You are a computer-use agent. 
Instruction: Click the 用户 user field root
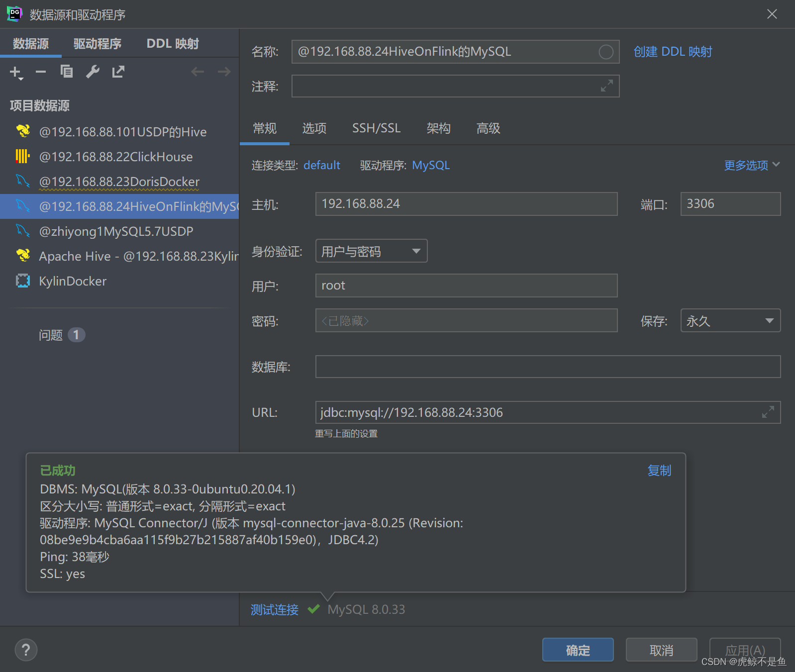pos(466,286)
